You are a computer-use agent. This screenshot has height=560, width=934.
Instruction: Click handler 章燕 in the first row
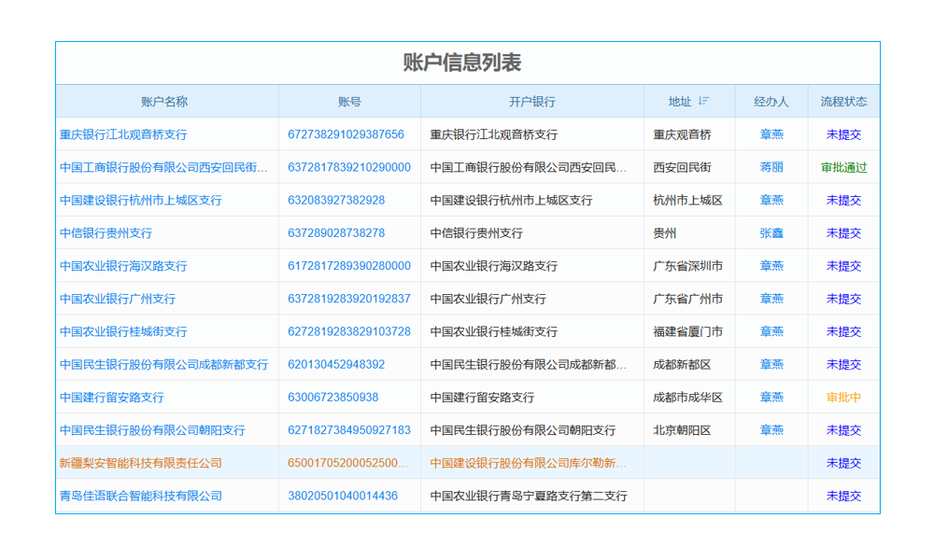click(x=771, y=133)
